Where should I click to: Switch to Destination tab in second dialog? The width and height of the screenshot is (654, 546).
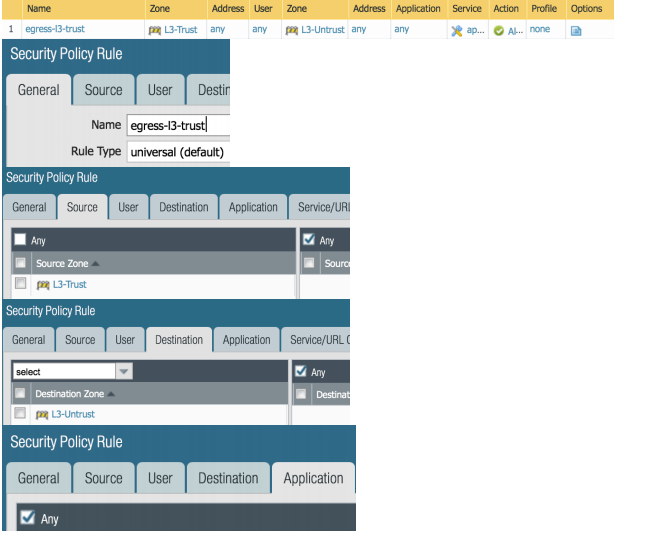184,207
